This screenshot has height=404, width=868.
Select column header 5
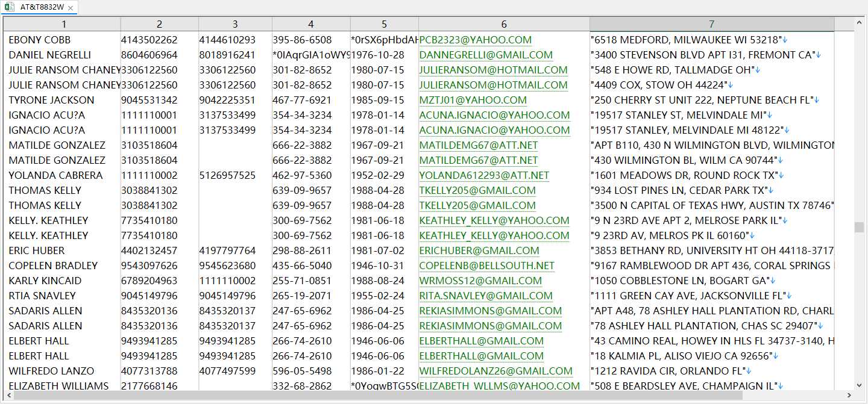[x=385, y=24]
